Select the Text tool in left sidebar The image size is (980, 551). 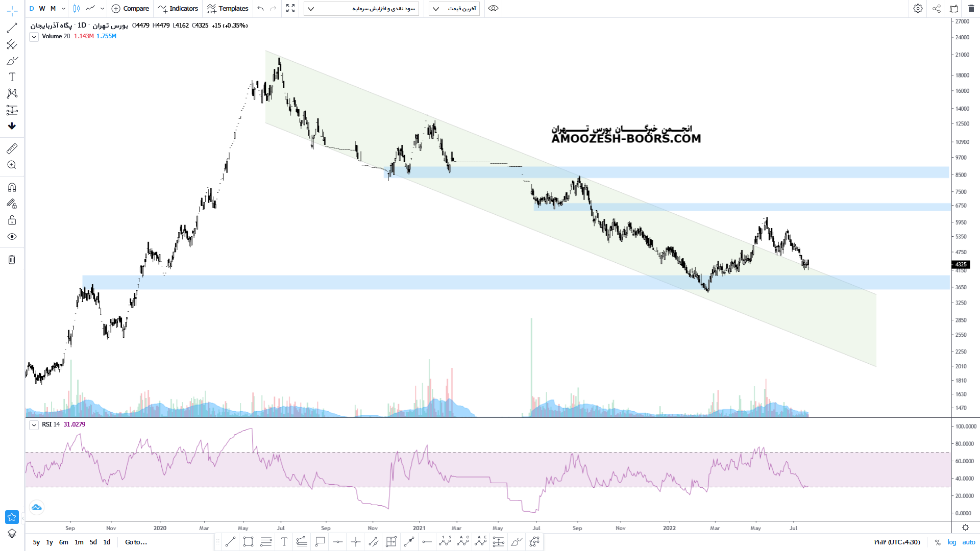(12, 77)
